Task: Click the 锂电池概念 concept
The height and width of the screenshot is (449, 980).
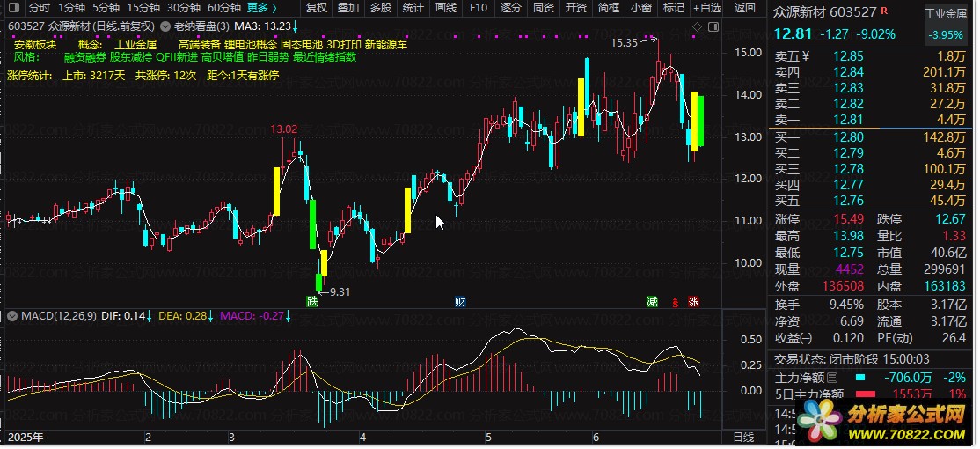Action: tap(251, 45)
